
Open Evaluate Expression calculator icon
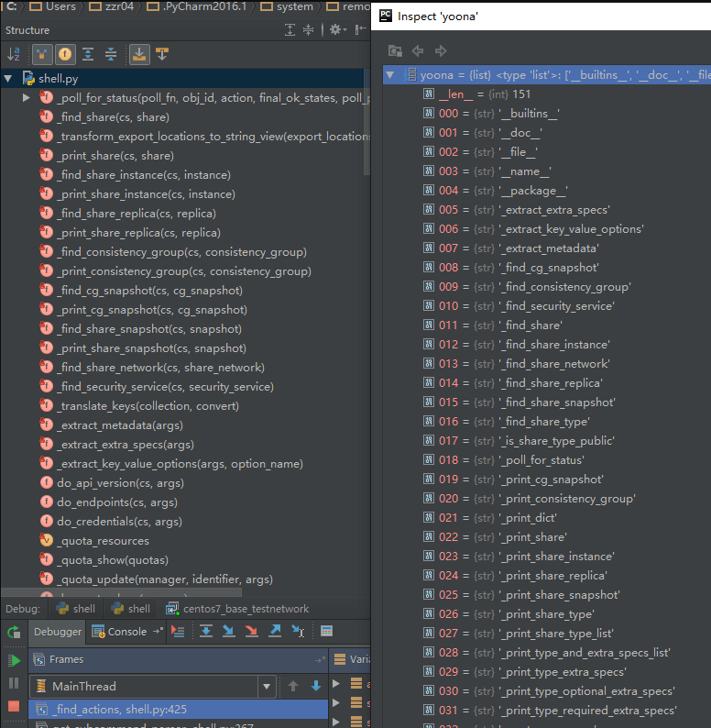327,631
